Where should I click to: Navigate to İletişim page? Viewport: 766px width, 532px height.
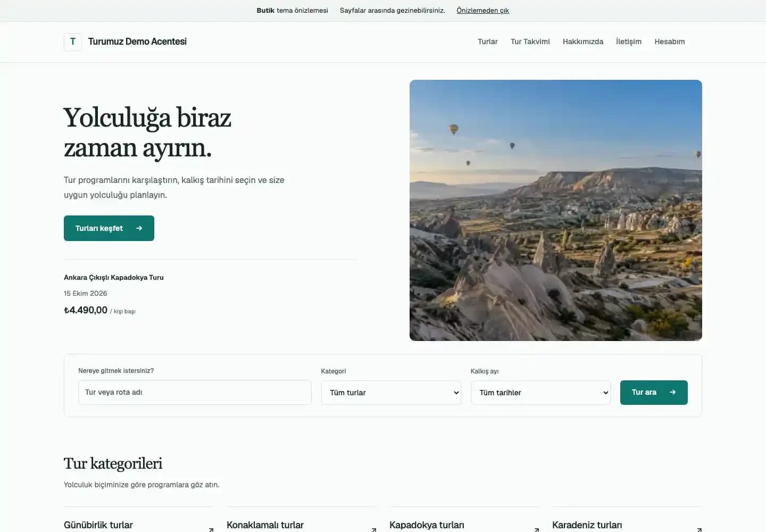629,41
